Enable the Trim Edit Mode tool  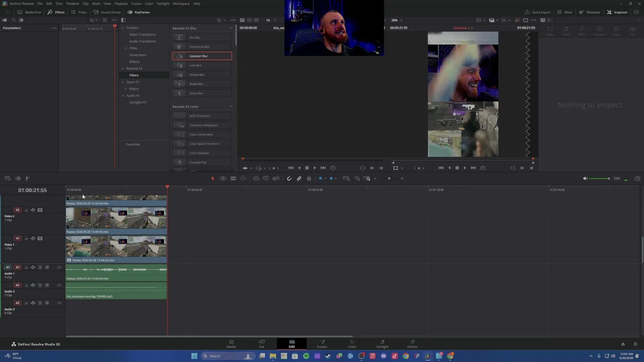click(x=223, y=178)
